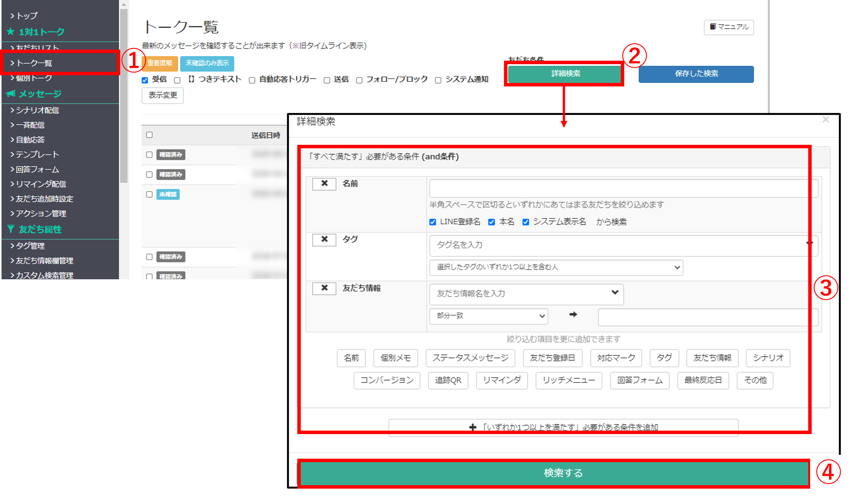The image size is (857, 504).
Task: Click the megaphone icon beside メッセージ
Action: (11, 93)
